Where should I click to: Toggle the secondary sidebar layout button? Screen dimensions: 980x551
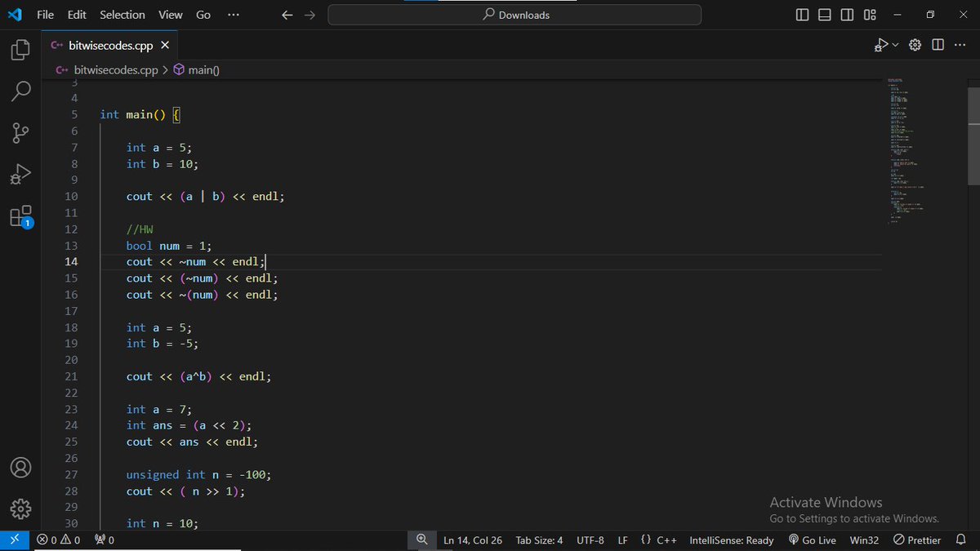click(x=848, y=15)
